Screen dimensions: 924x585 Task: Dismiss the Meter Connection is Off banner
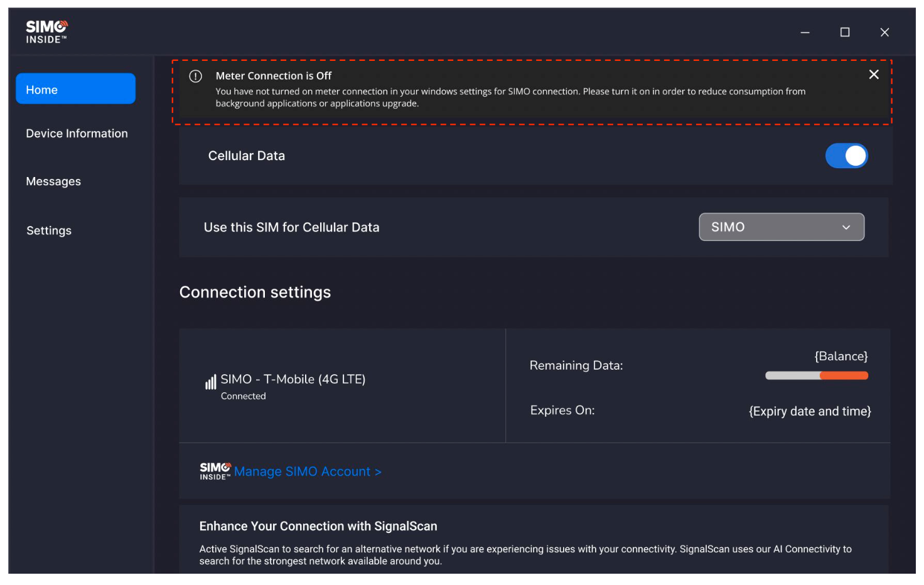coord(874,75)
